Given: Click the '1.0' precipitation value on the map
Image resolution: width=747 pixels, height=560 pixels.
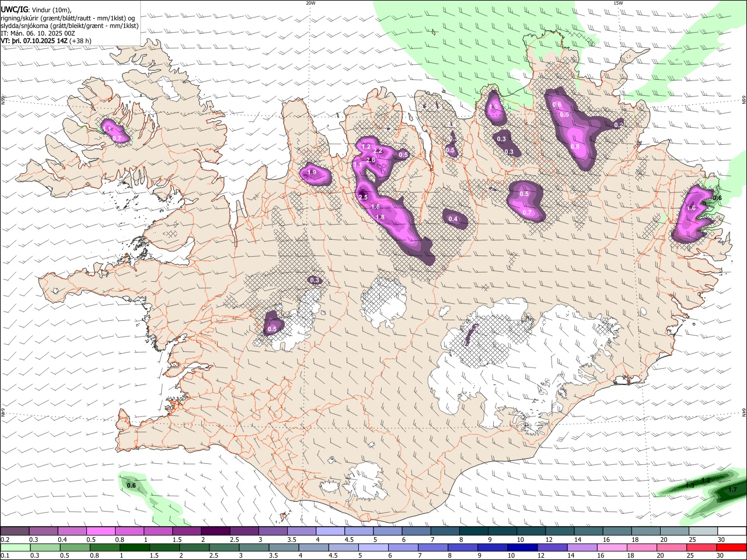Looking at the screenshot, I should pos(494,107).
